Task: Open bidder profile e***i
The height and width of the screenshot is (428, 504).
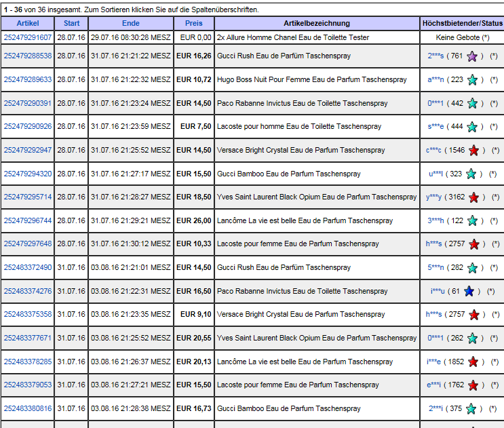Action: tap(434, 385)
